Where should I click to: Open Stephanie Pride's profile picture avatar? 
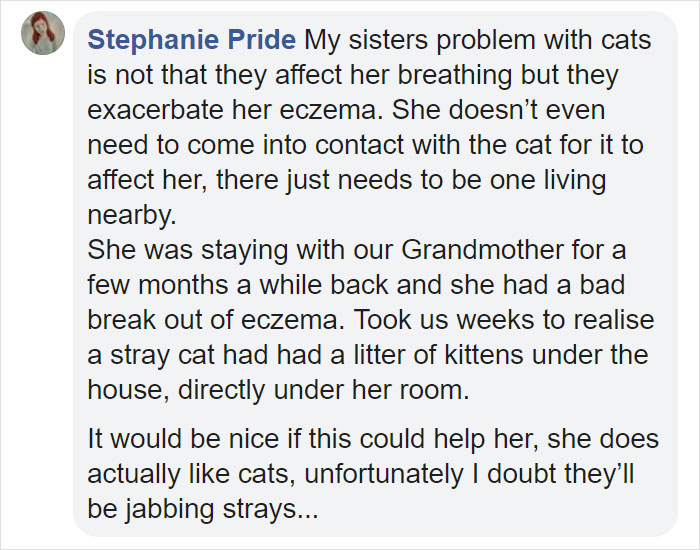click(x=43, y=33)
